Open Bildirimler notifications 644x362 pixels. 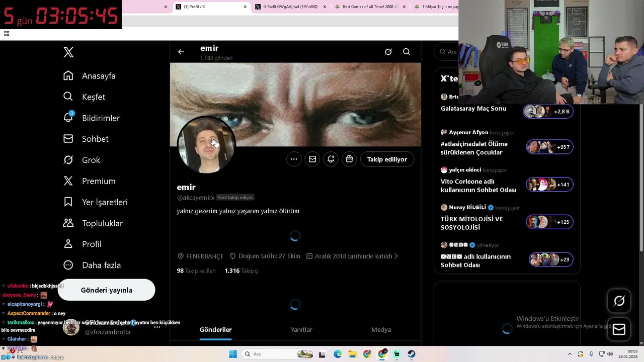click(92, 118)
